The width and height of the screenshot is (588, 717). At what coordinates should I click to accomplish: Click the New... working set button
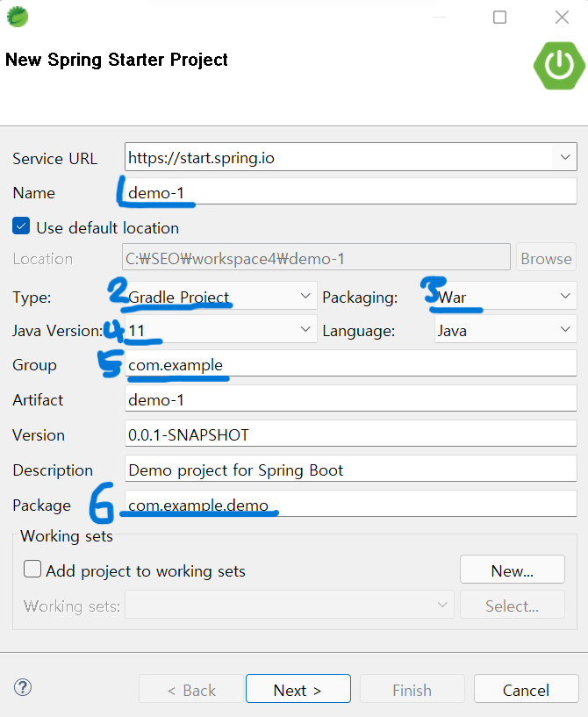[x=513, y=570]
